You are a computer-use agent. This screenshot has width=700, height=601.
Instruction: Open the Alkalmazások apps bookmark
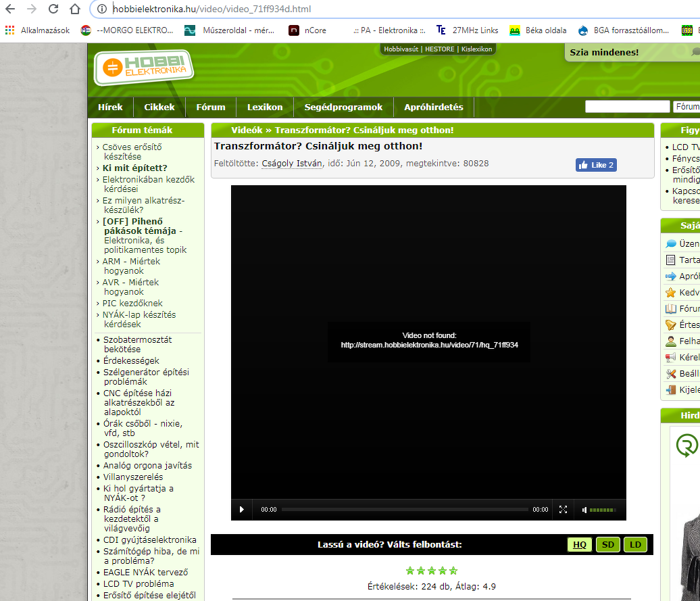click(38, 30)
